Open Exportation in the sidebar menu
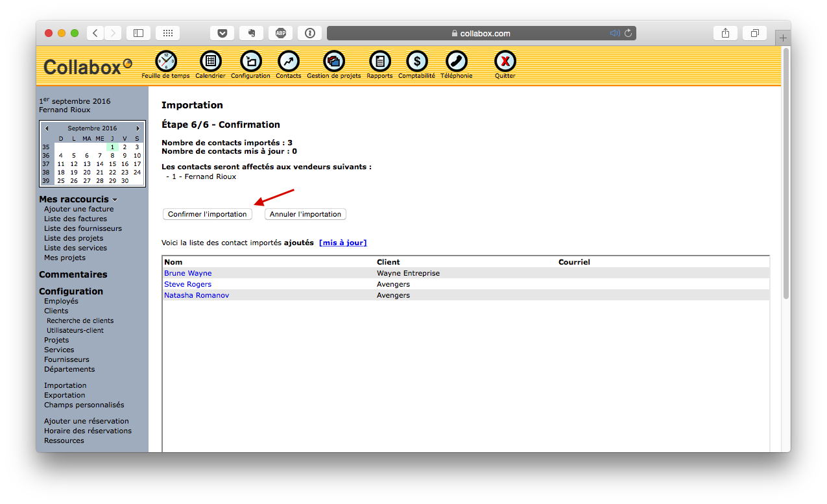Viewport: 827px width, 504px height. click(64, 394)
